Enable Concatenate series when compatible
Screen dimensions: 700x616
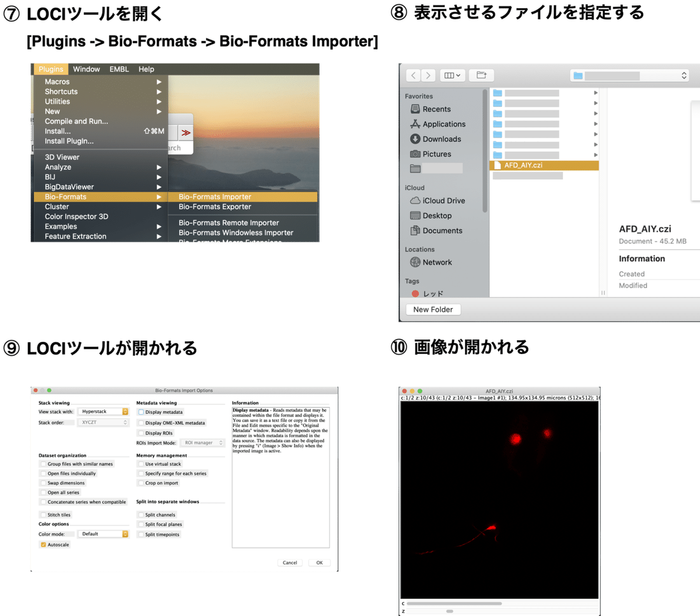pos(43,502)
